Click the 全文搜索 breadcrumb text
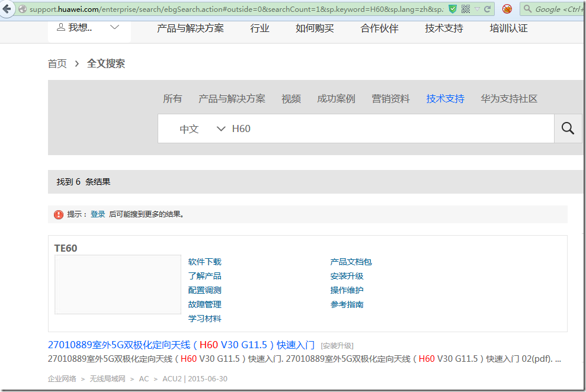Image resolution: width=586 pixels, height=392 pixels. 105,63
